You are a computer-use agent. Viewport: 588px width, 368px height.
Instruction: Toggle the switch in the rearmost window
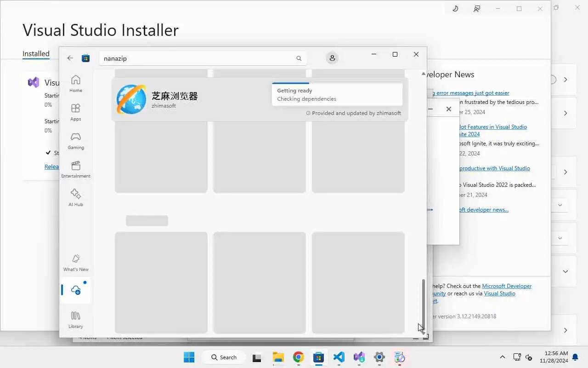553,80
